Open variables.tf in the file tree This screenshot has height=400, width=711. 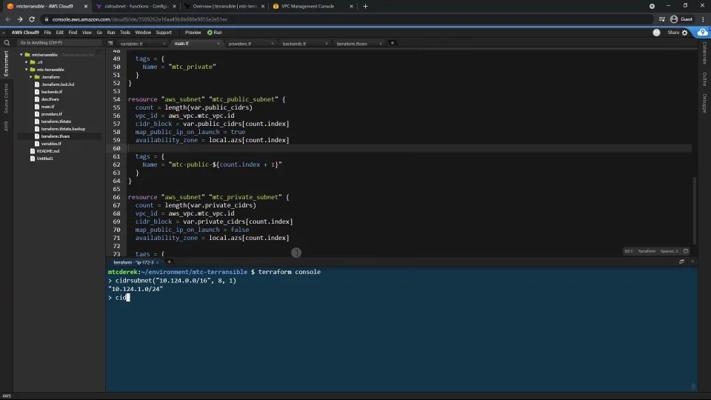(x=50, y=144)
